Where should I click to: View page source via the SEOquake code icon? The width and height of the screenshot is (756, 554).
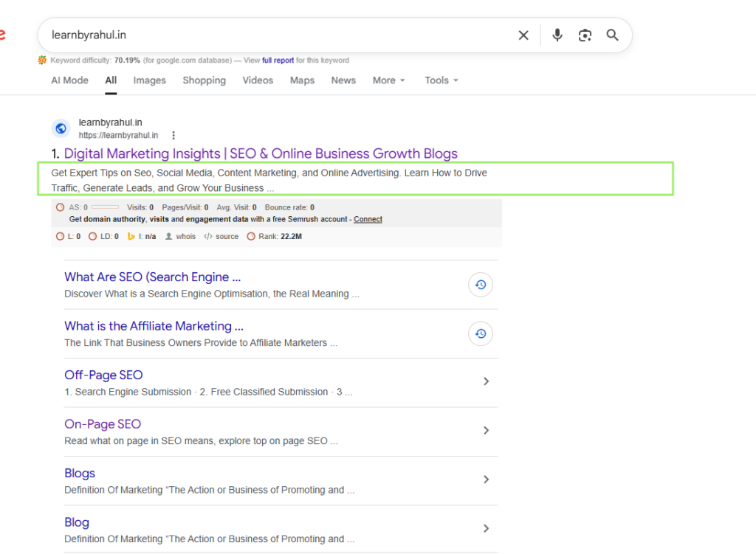(221, 236)
